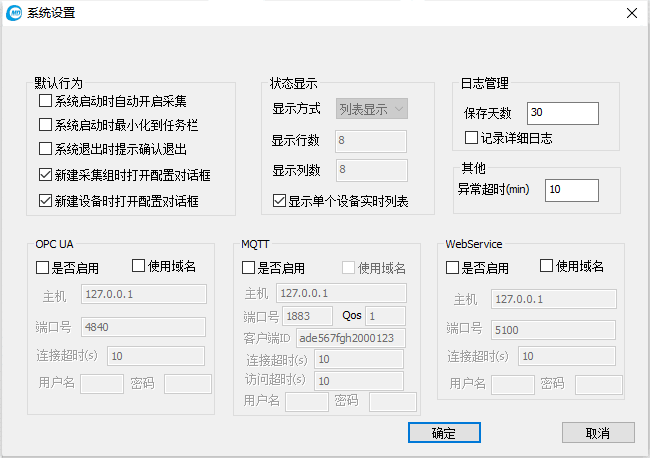This screenshot has height=458, width=650.
Task: Uncheck 新建设备时打开配置对话框
Action: click(45, 200)
